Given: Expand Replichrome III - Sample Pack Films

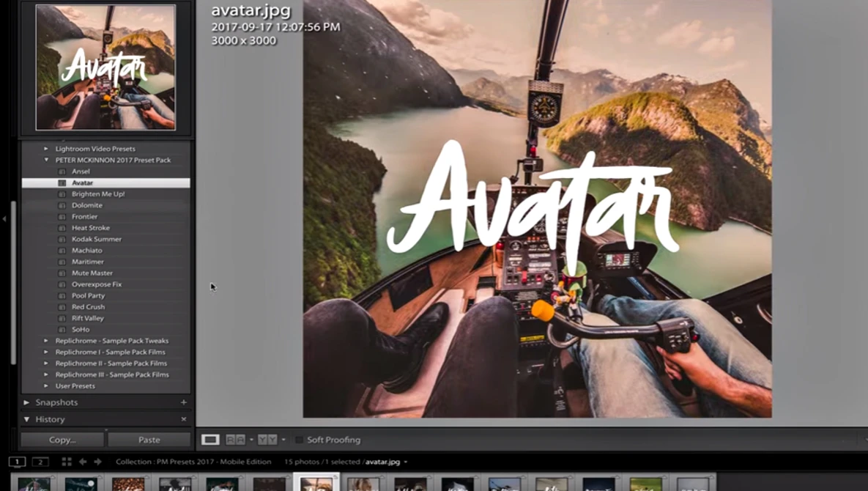Looking at the screenshot, I should (x=46, y=374).
